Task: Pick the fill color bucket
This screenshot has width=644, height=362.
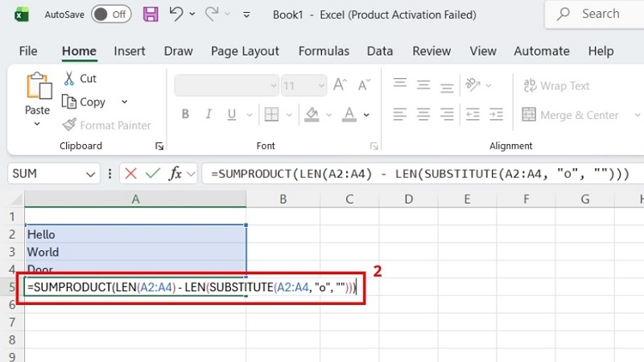Action: point(312,114)
